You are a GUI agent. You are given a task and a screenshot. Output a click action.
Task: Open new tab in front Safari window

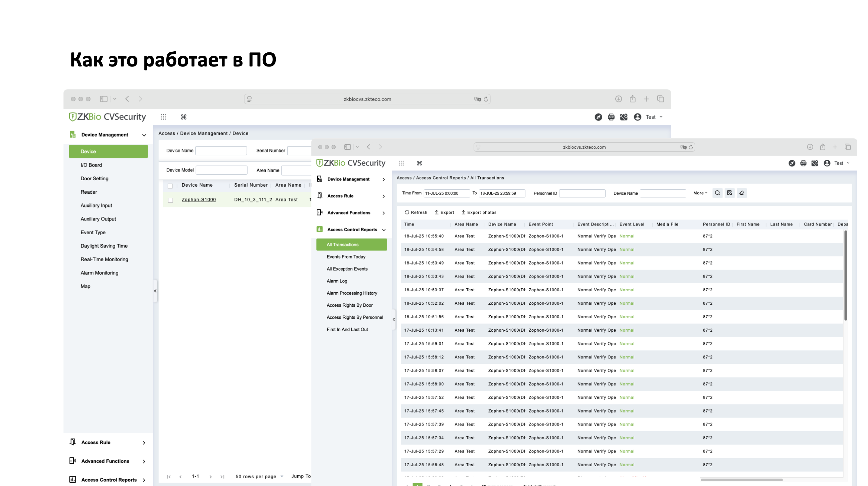coord(835,147)
